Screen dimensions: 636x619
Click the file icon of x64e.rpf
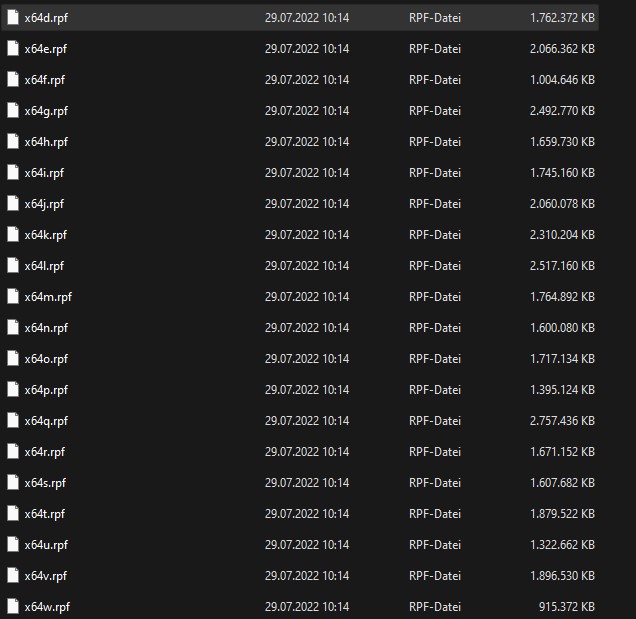13,48
